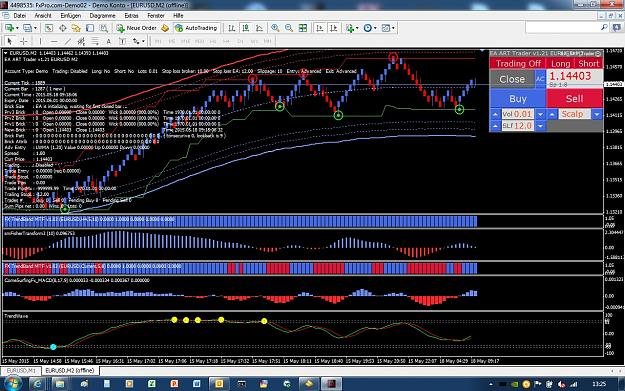Select EURUSD,M2 (offline) chart tab
Image resolution: width=625 pixels, height=391 pixels.
coord(70,371)
